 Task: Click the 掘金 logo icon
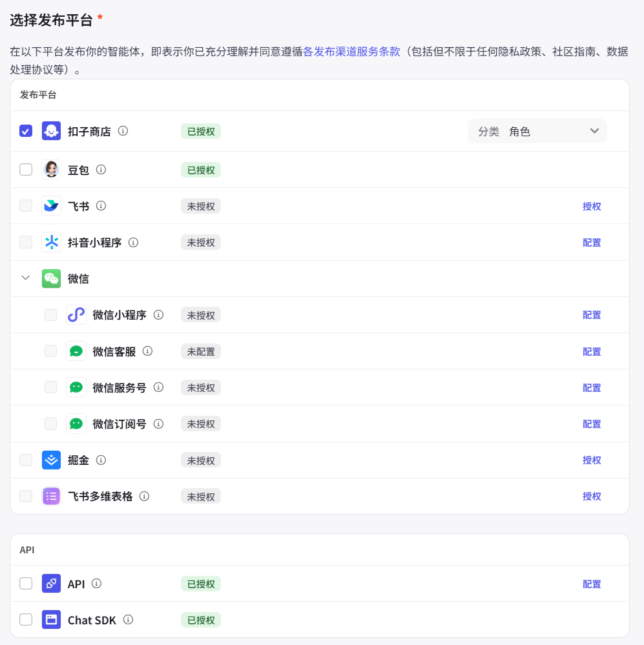(51, 460)
